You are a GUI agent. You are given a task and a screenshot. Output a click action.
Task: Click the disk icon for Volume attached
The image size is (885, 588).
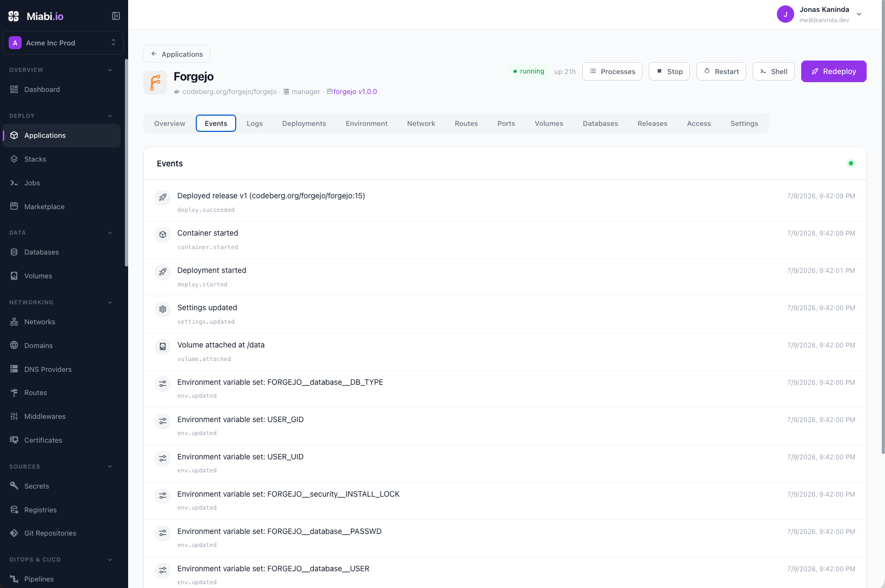(163, 346)
